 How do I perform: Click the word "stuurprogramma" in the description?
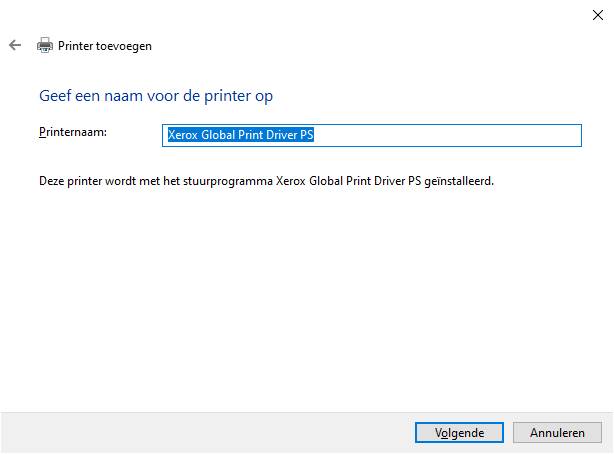(x=228, y=181)
